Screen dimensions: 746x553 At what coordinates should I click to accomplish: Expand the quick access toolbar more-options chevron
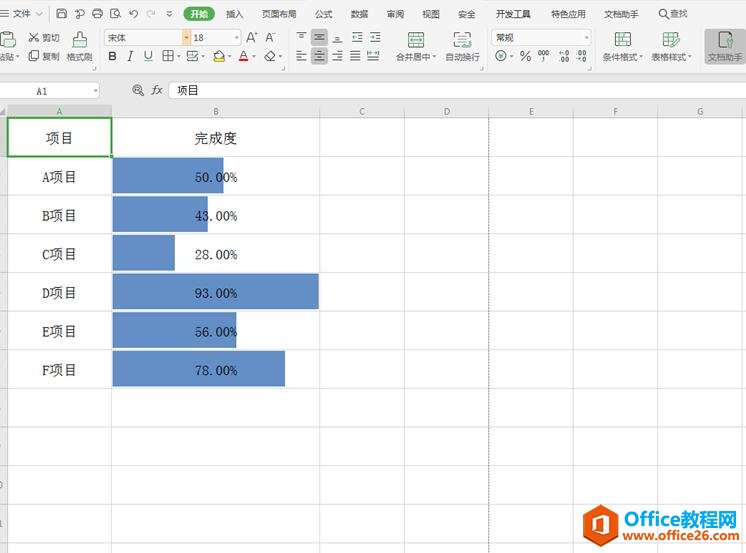coord(169,14)
